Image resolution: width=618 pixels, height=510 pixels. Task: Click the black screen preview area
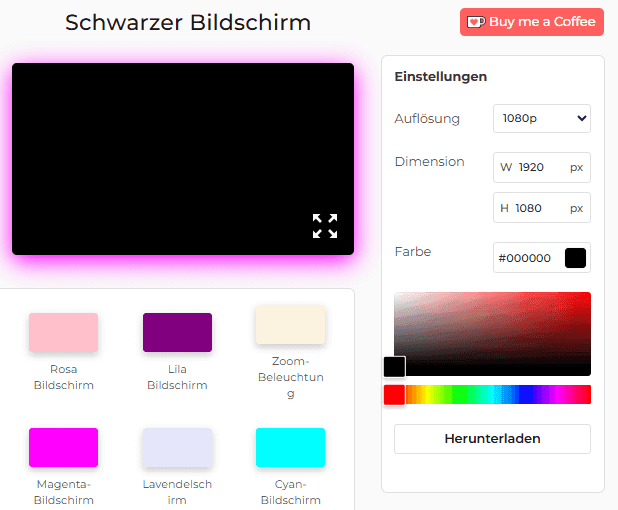pos(183,159)
